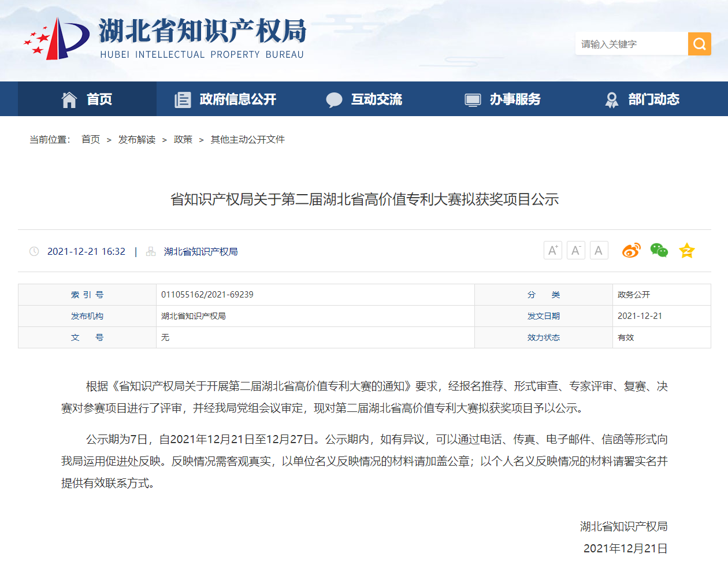This screenshot has width=728, height=561.
Task: Decrease font size with A- icon
Action: point(576,250)
